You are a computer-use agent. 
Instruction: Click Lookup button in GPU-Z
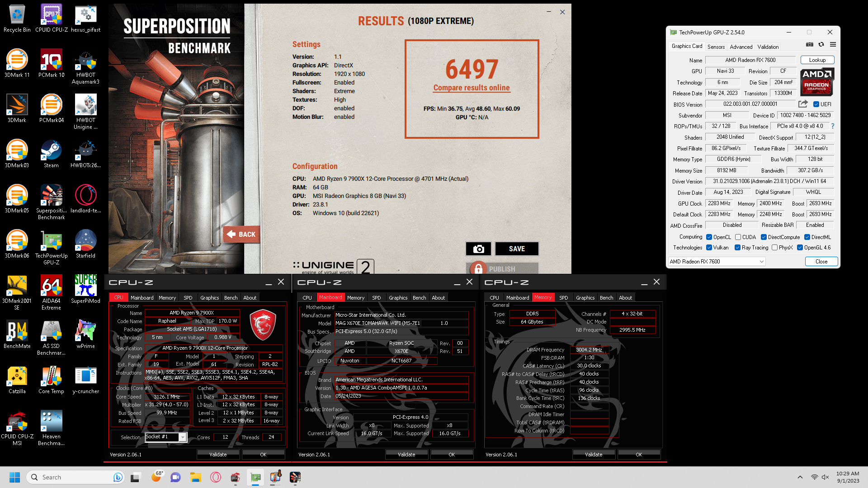817,60
